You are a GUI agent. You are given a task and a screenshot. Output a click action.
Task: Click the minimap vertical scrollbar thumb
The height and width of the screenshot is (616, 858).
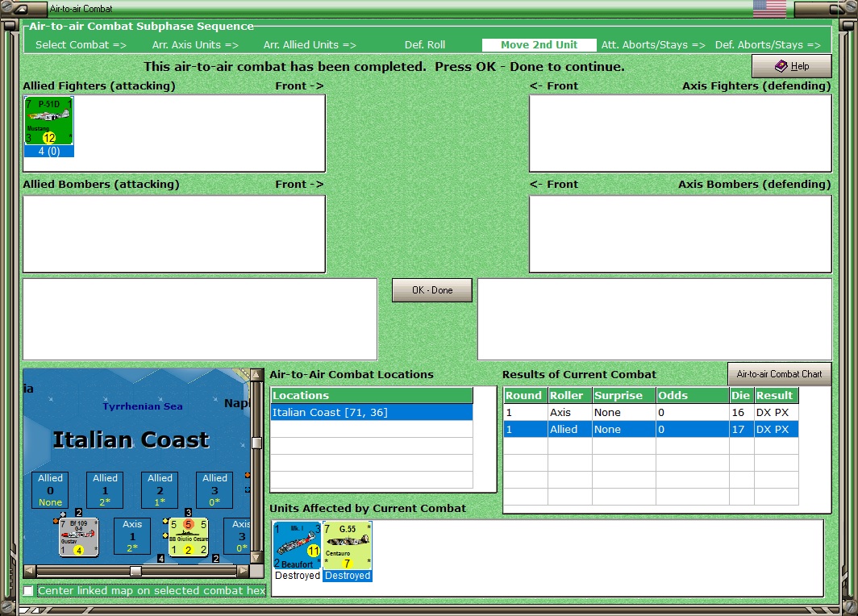pos(256,443)
